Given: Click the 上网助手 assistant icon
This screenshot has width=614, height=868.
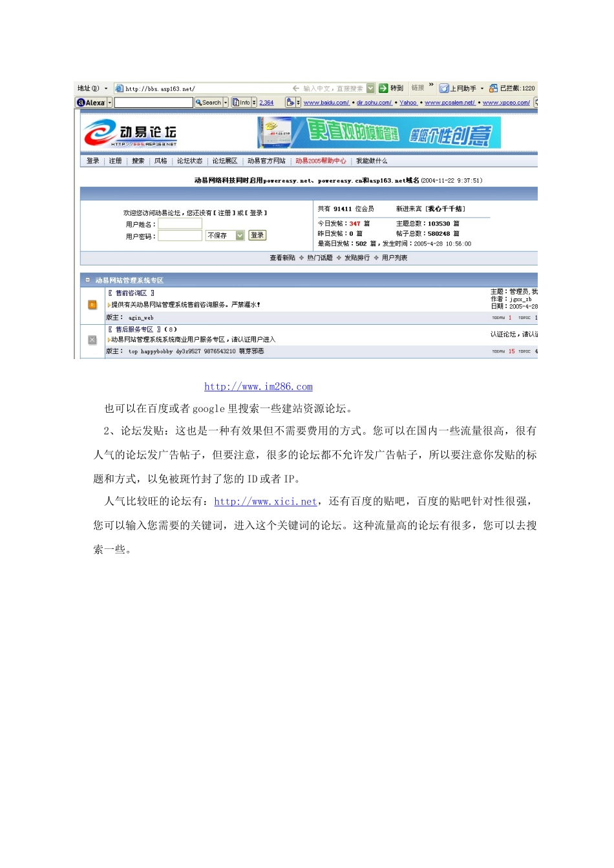Looking at the screenshot, I should pos(444,88).
